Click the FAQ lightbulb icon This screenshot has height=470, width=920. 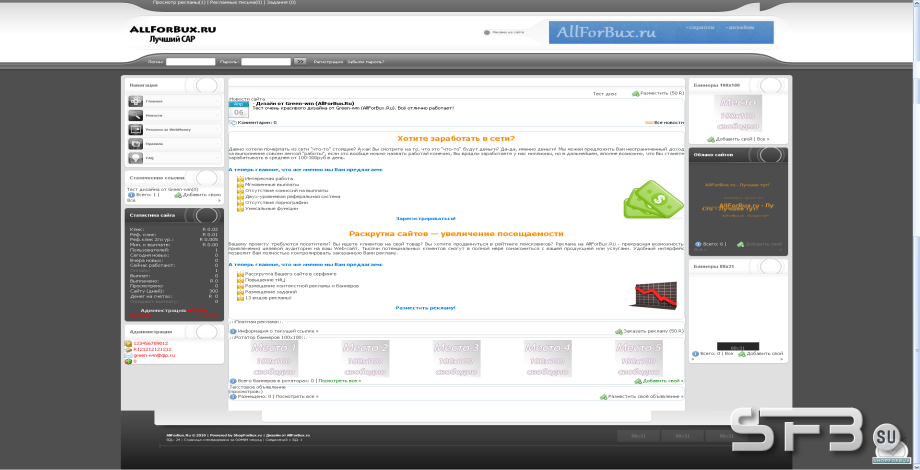(x=136, y=158)
